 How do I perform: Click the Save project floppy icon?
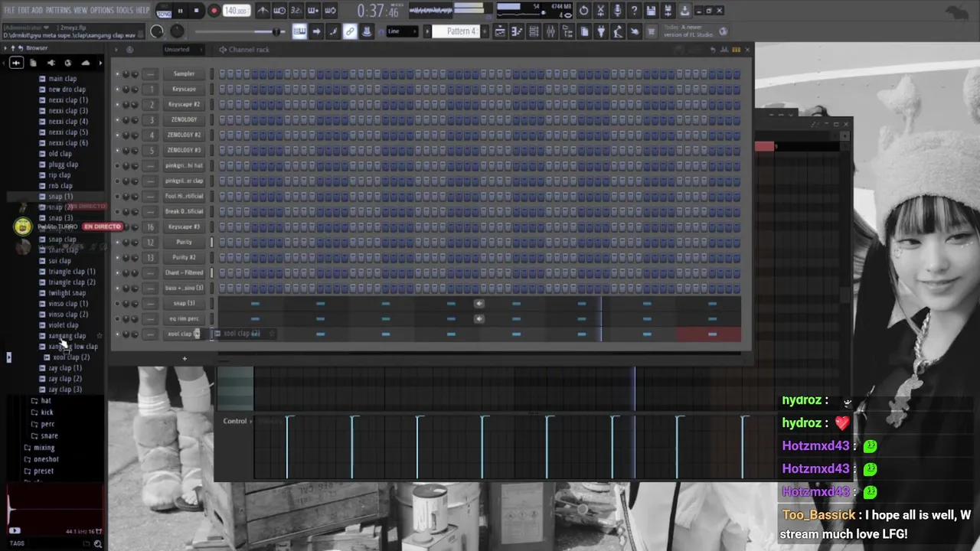[x=651, y=11]
